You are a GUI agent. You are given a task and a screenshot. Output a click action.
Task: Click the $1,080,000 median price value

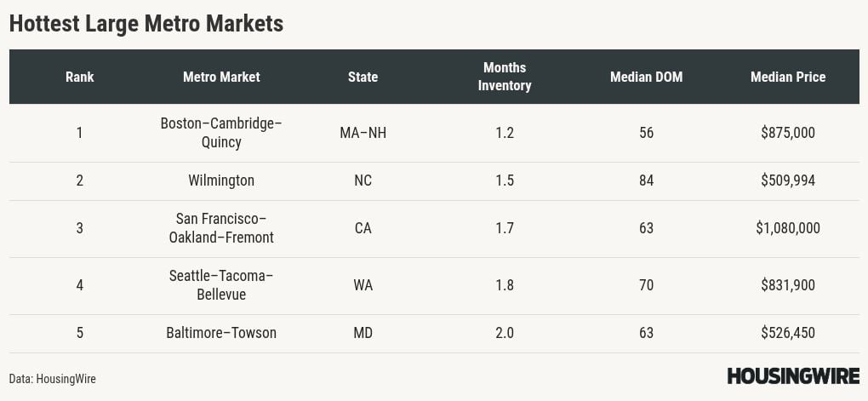click(x=788, y=228)
